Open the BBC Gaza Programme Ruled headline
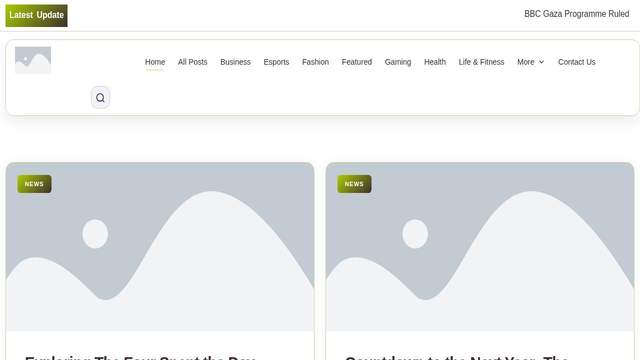Screen dimensions: 640x360 pos(576,14)
